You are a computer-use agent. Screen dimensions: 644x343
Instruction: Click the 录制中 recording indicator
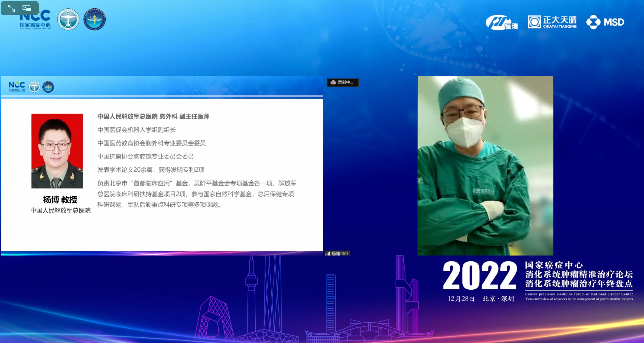tap(342, 82)
